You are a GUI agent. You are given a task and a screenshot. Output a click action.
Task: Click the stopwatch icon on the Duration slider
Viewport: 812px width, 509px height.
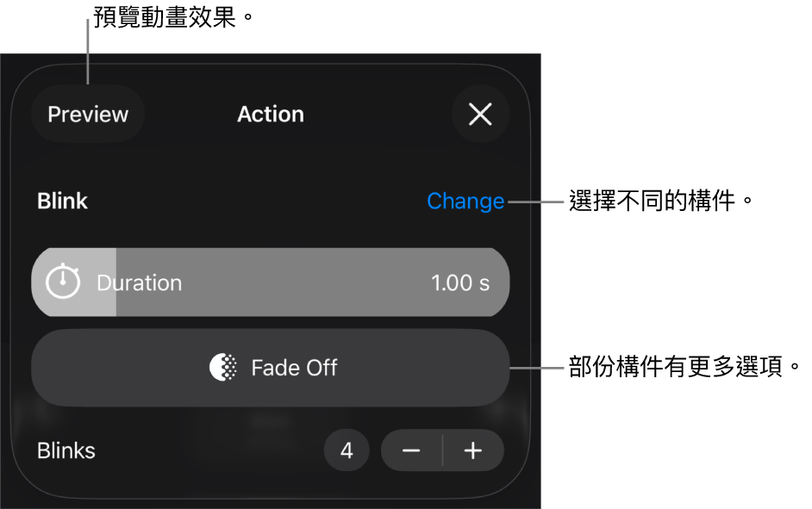(x=63, y=282)
